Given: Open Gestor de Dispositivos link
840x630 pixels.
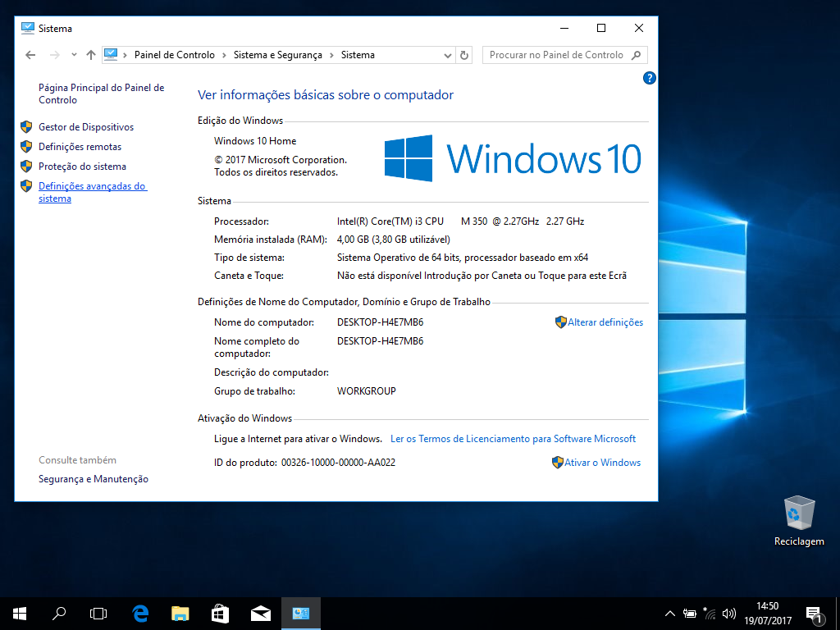Looking at the screenshot, I should coord(86,127).
